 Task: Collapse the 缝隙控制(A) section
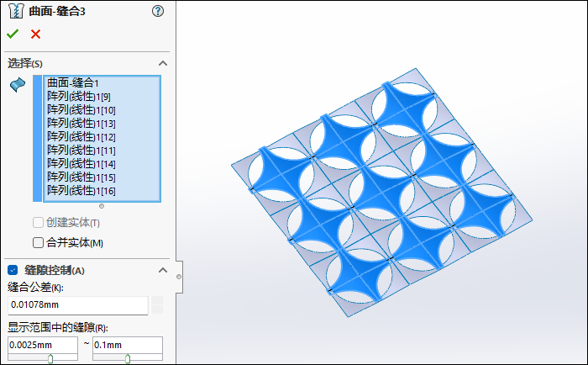coord(163,270)
